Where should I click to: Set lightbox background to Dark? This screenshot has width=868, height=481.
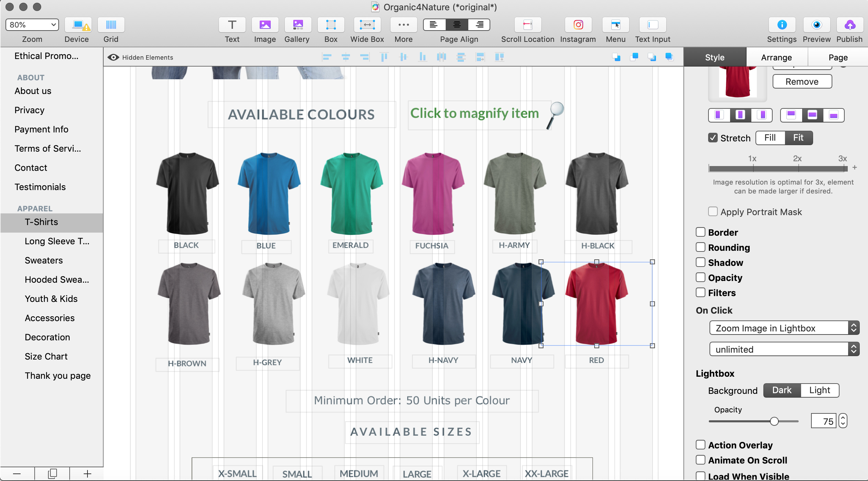point(782,390)
